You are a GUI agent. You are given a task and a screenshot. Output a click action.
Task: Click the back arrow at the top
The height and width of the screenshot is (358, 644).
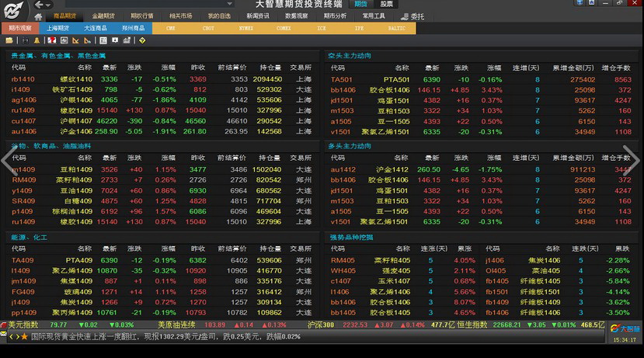(39, 5)
